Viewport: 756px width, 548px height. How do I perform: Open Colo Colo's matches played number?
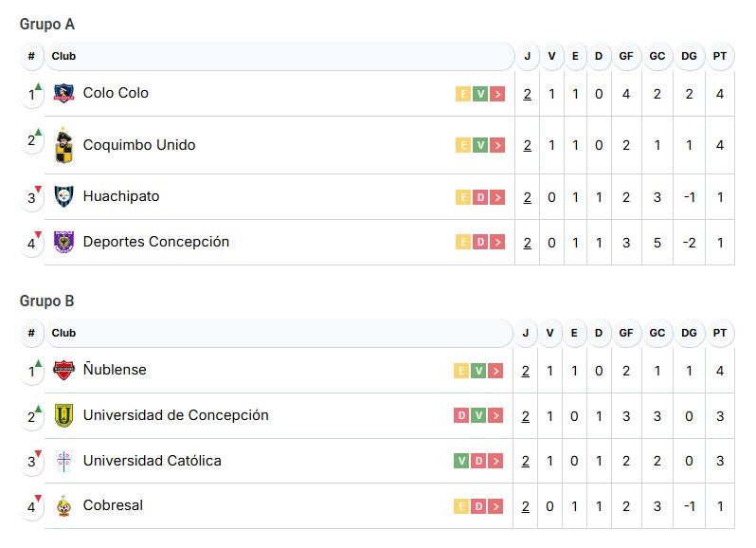(x=527, y=94)
